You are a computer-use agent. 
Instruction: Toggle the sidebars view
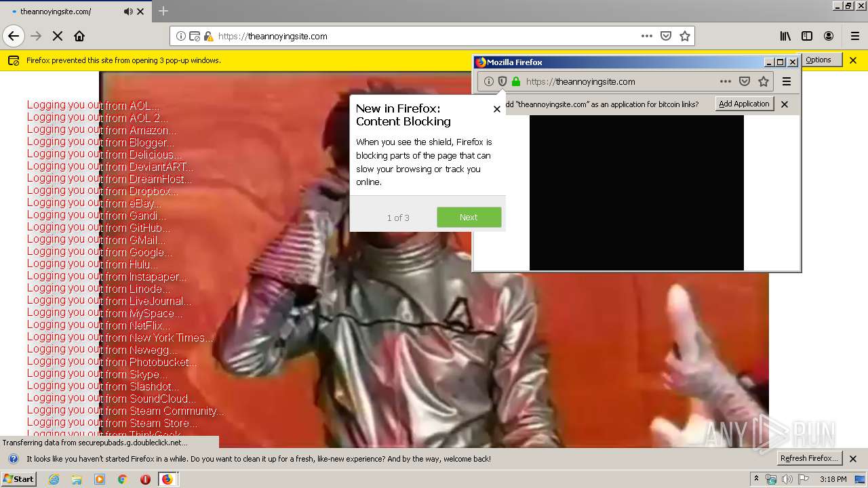pos(807,36)
